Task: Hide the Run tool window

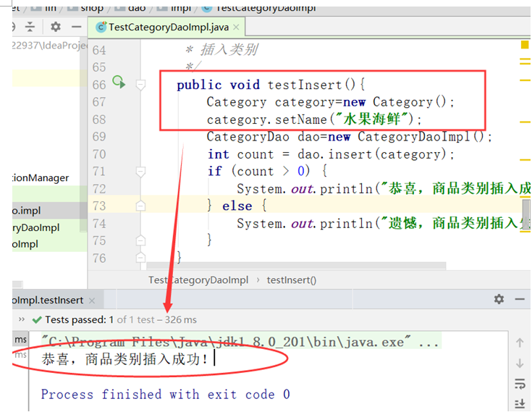Action: (520, 299)
